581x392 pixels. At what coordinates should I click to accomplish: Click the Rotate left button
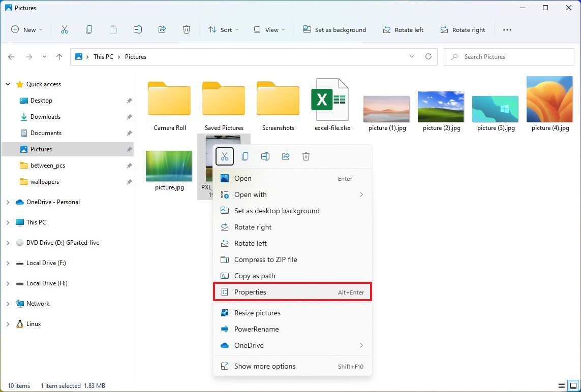[x=403, y=29]
